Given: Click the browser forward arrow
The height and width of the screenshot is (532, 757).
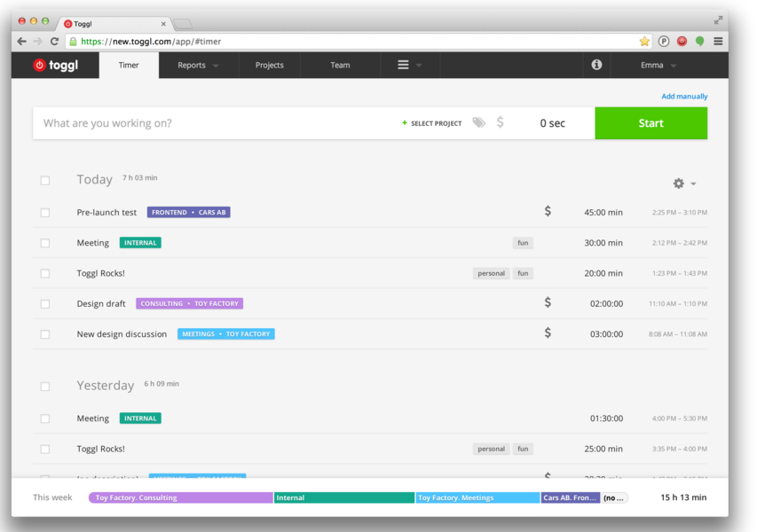Looking at the screenshot, I should (x=37, y=42).
